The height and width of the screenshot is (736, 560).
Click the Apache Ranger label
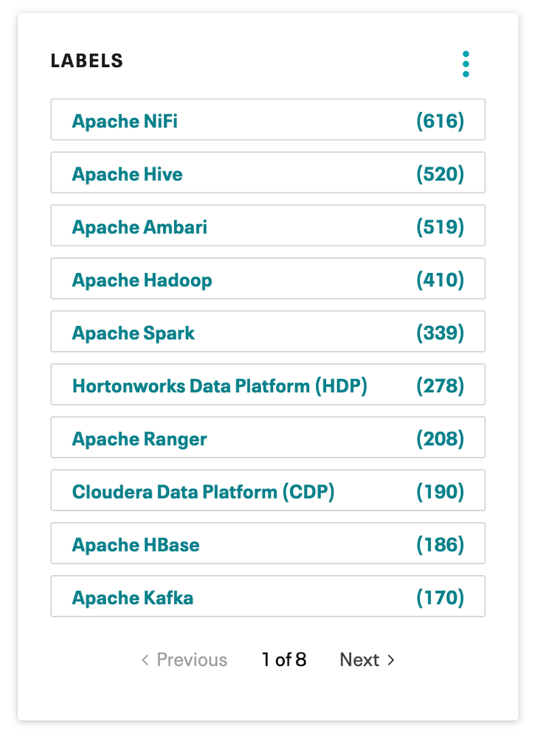coord(139,440)
